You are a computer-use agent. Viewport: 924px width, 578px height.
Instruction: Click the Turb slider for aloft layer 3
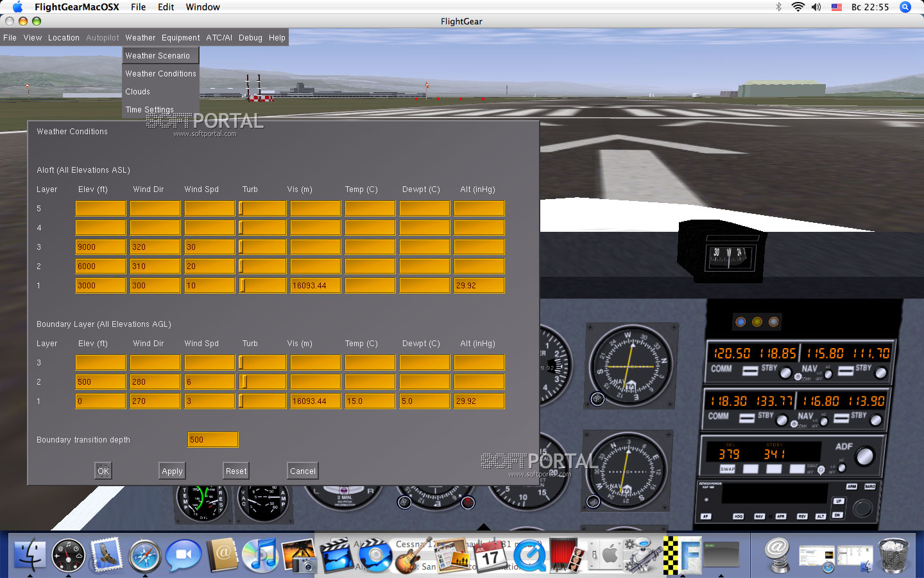(x=262, y=247)
